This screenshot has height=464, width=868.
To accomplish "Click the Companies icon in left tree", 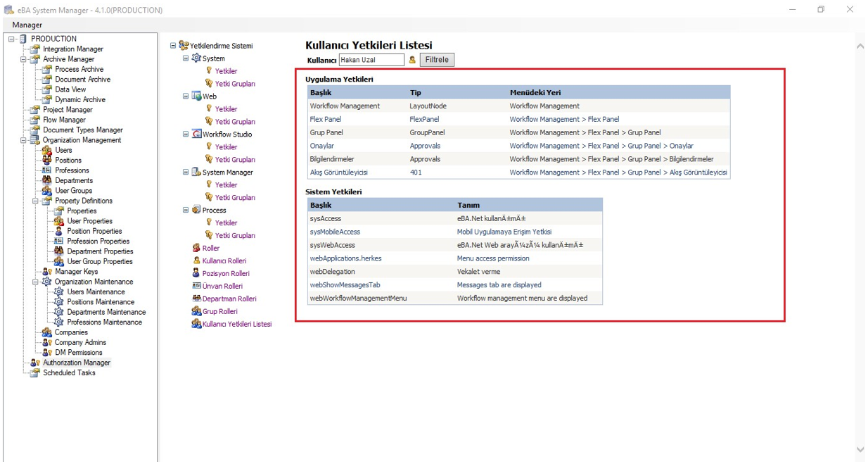I will [x=47, y=332].
